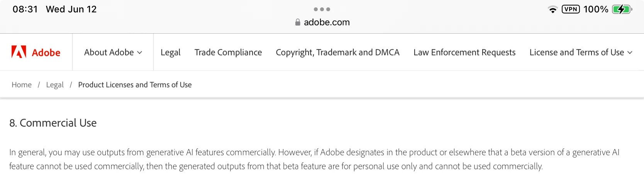
Task: Tap the VPN status indicator
Action: click(571, 9)
